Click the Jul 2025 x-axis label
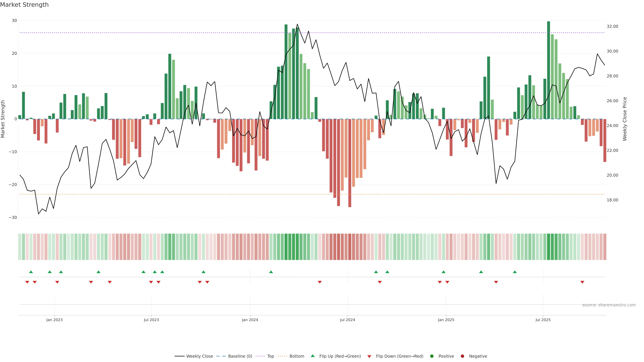This screenshot has height=362, width=644. click(543, 320)
